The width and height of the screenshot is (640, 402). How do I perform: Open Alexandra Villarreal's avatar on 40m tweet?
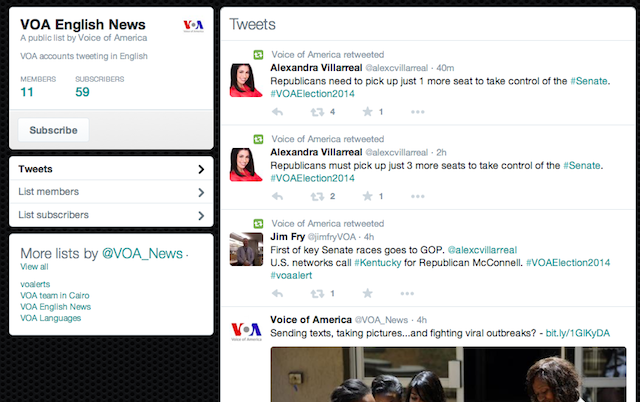click(246, 80)
